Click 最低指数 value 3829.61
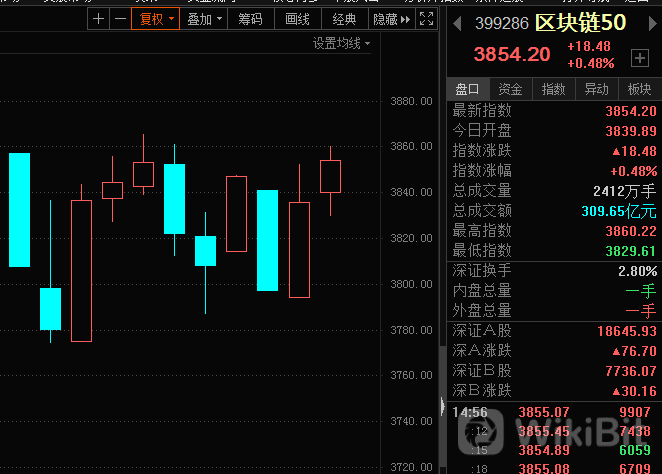Image resolution: width=662 pixels, height=474 pixels. 631,252
